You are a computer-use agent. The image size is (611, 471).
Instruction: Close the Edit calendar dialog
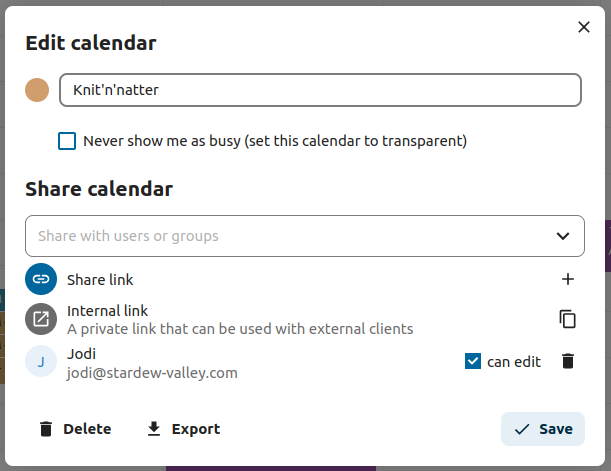[584, 27]
